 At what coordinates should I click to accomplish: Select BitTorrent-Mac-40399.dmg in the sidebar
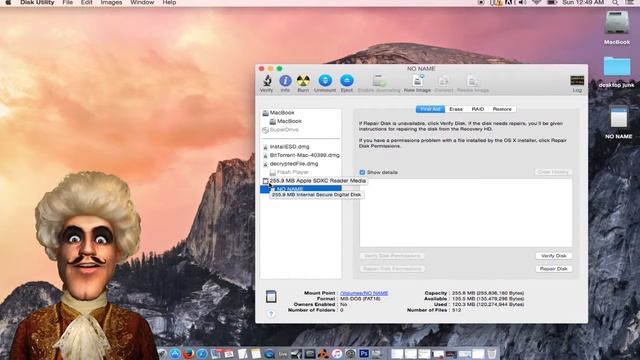(300, 155)
